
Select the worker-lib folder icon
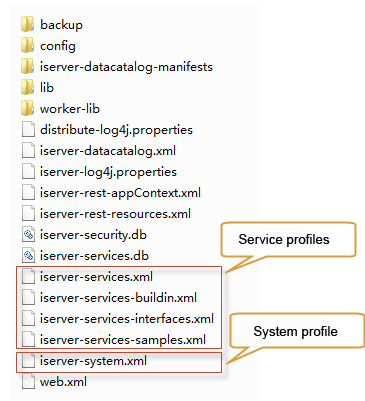tap(27, 109)
